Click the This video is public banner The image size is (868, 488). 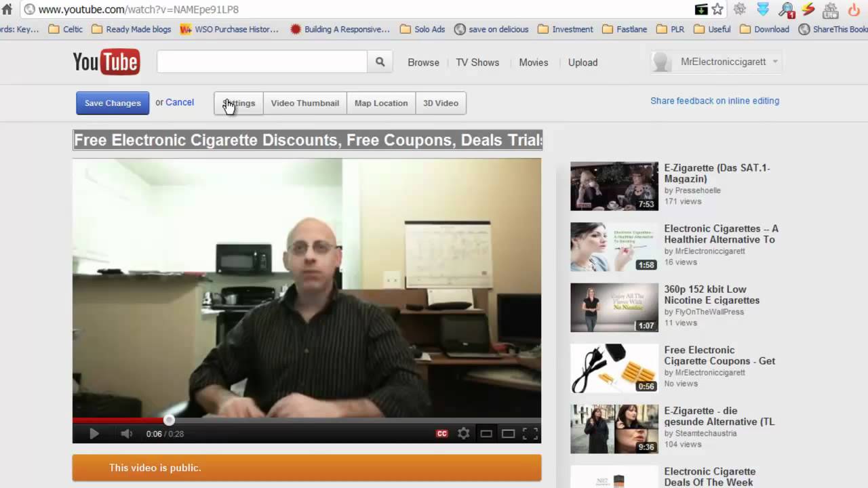click(x=307, y=468)
